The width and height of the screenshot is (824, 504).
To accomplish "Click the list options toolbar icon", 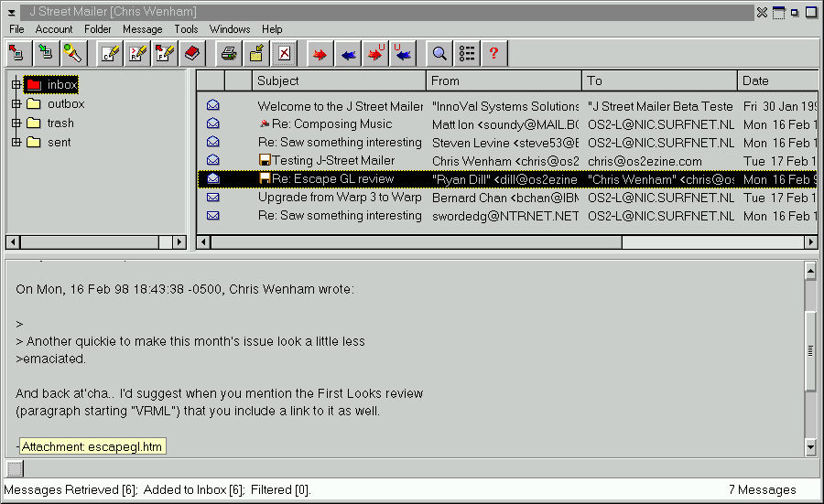I will point(467,54).
